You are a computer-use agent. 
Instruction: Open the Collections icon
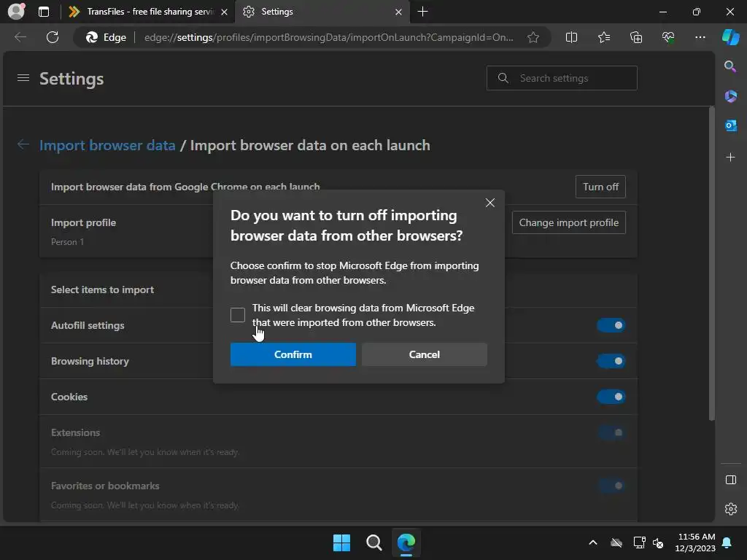pyautogui.click(x=636, y=37)
